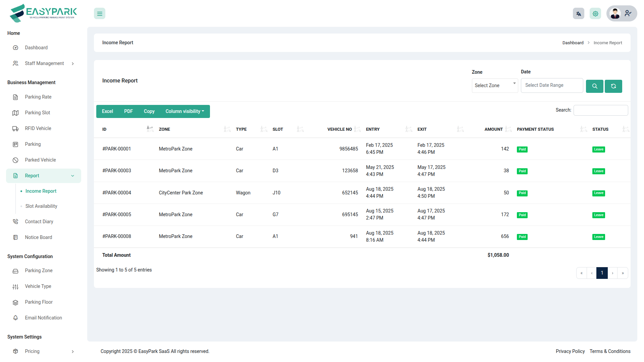Viewport: 644px width, 362px height.
Task: Select the RFID Vehicle sidebar icon
Action: [15, 128]
